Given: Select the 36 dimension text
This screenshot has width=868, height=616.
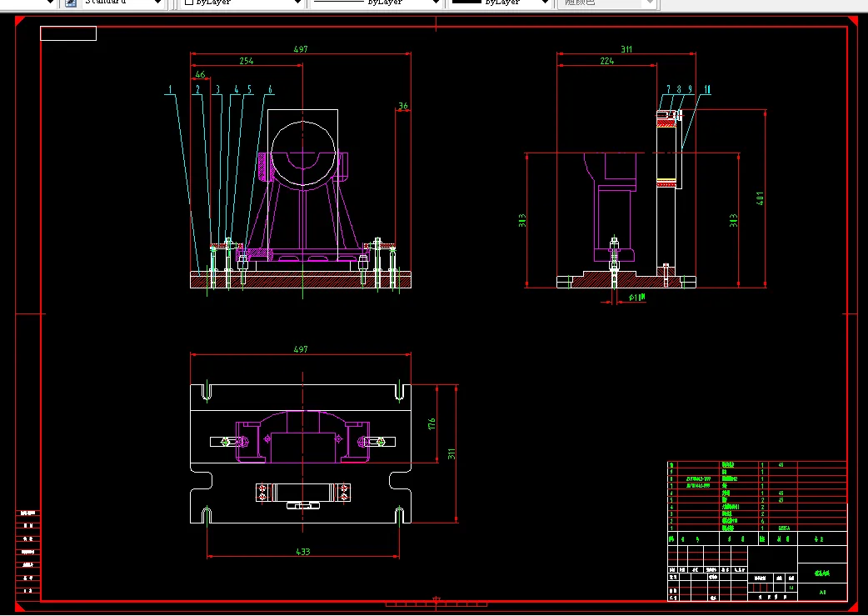Looking at the screenshot, I should point(403,105).
